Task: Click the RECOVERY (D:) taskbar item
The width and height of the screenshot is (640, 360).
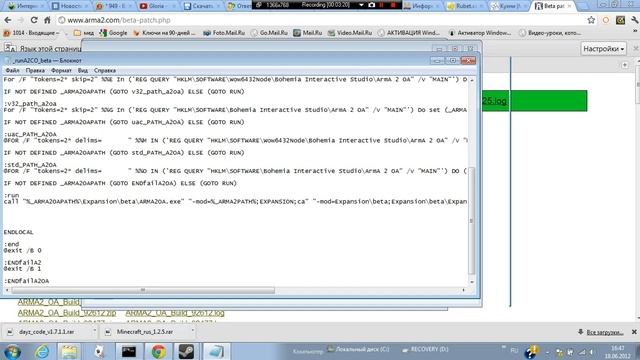Action: pyautogui.click(x=425, y=349)
